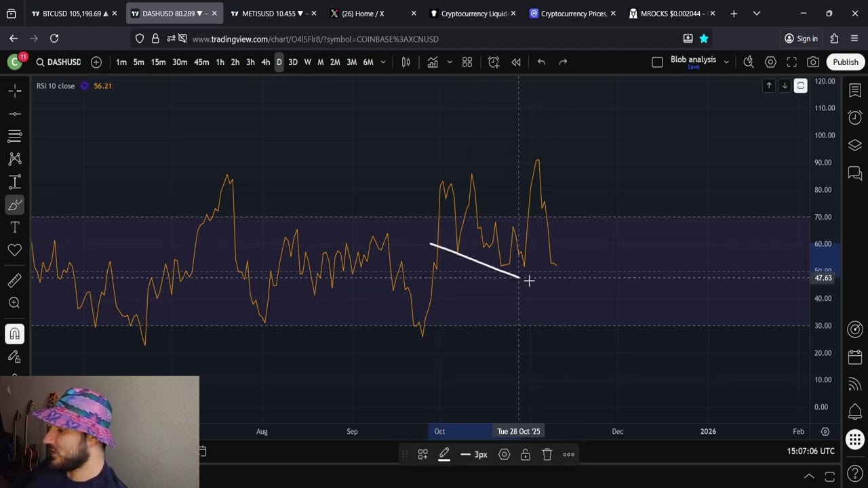Open indicator templates grid

(467, 62)
